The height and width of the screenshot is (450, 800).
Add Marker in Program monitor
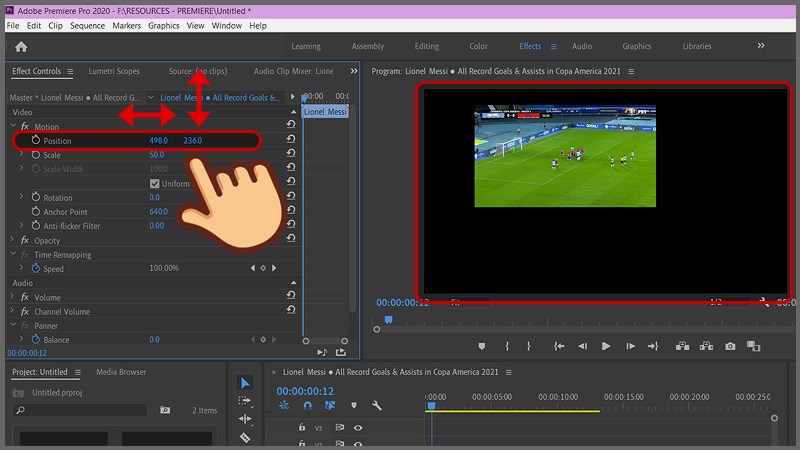click(482, 346)
